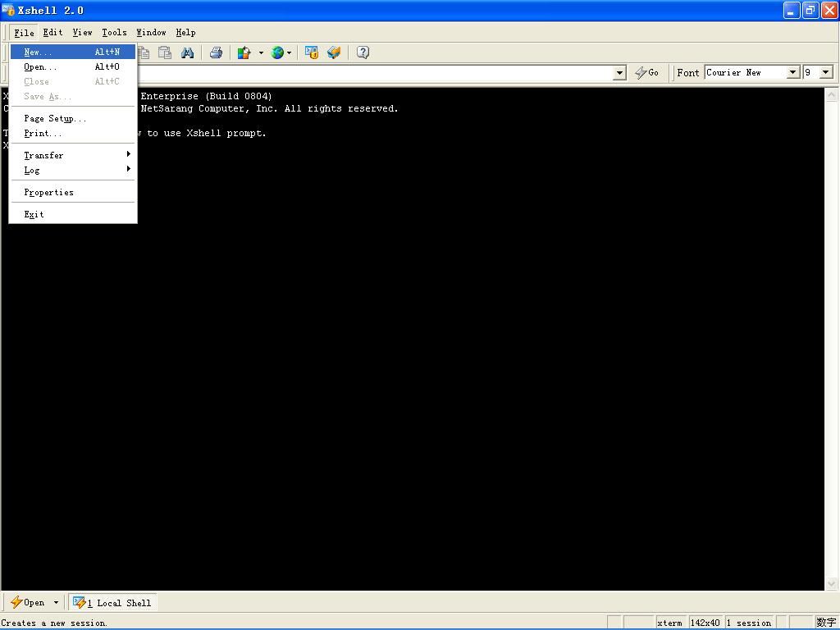Click the Xshell 2.0 title bar icon
The height and width of the screenshot is (630, 840).
pyautogui.click(x=8, y=10)
